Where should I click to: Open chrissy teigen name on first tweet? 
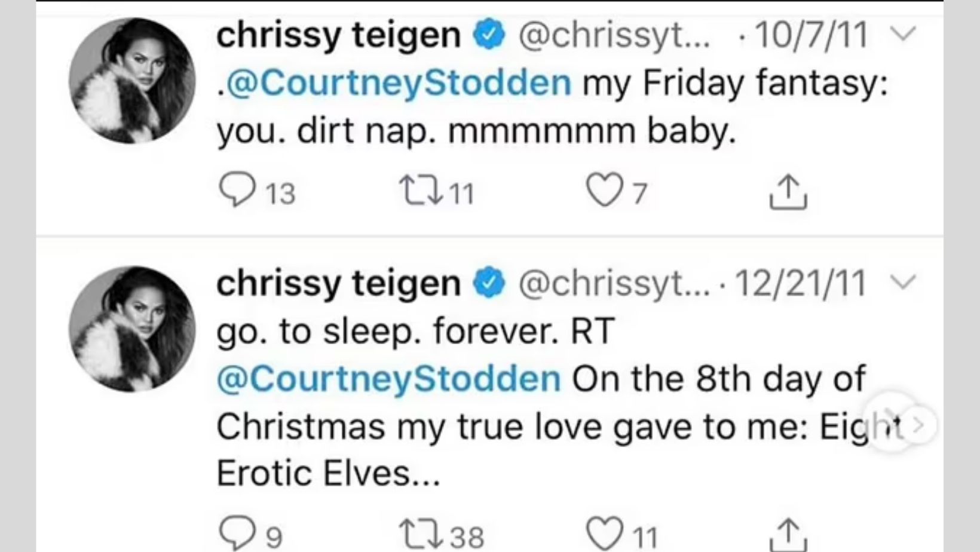pos(338,35)
